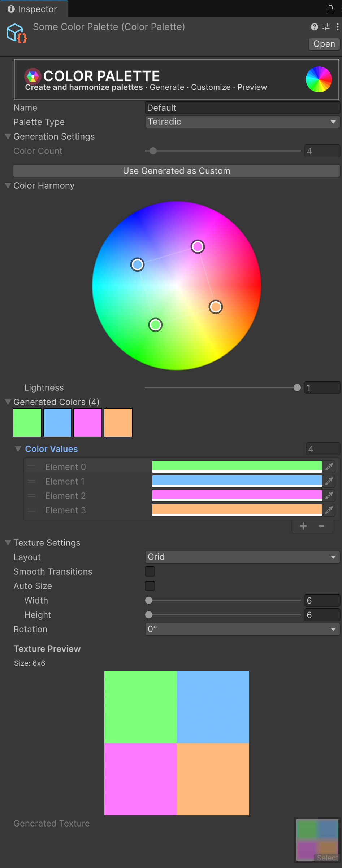Enable the Smooth Transitions checkbox
The width and height of the screenshot is (342, 868).
(150, 571)
